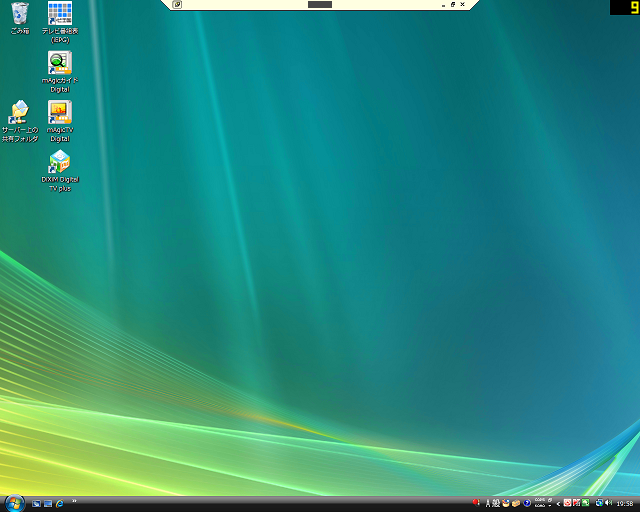Click the network connection tray icon

[x=598, y=503]
